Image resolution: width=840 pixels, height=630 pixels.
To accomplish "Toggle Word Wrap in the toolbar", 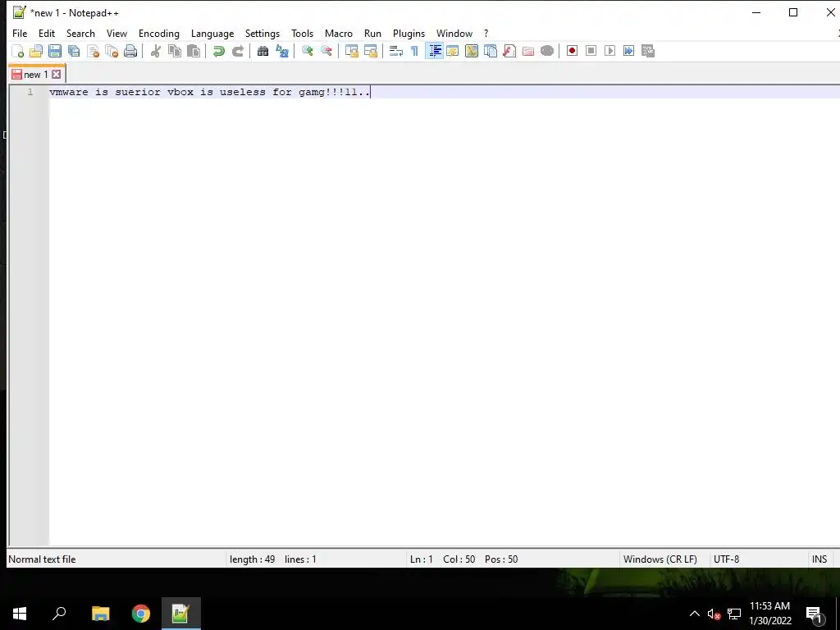I will [396, 51].
